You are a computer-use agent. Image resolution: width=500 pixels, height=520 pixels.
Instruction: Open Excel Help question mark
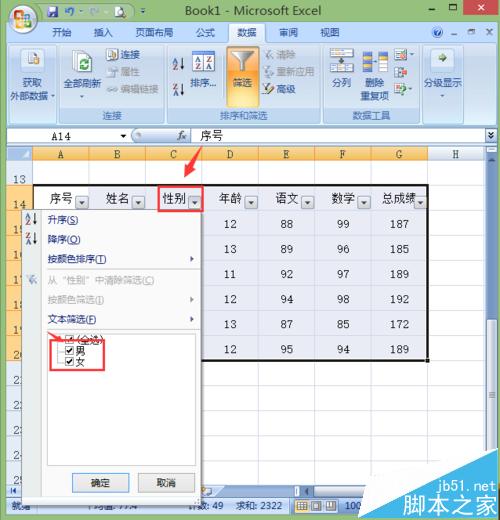(437, 33)
